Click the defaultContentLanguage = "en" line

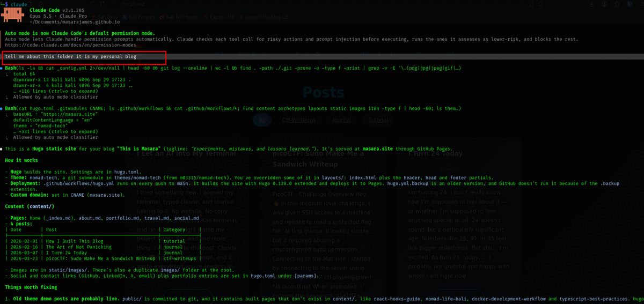tap(53, 120)
